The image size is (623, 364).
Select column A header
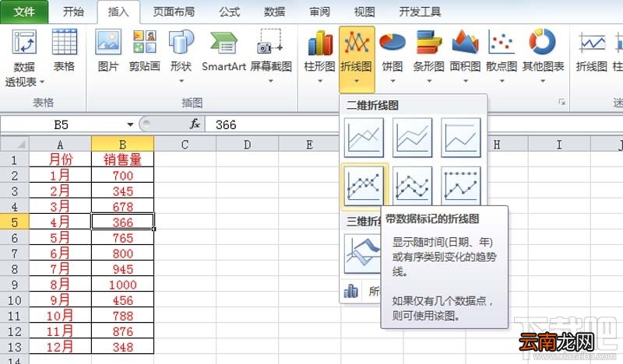click(61, 144)
